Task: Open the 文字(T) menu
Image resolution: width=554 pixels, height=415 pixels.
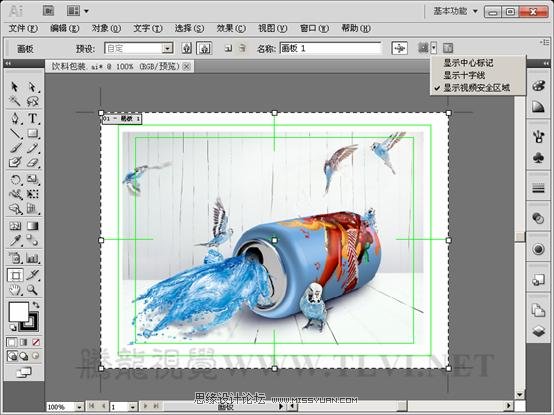Action: click(x=148, y=28)
